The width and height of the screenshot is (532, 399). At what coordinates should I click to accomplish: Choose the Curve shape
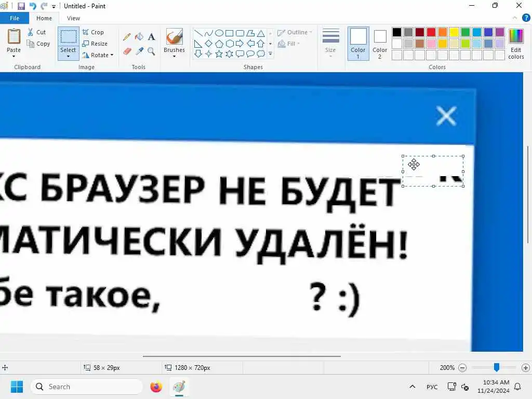pos(209,33)
